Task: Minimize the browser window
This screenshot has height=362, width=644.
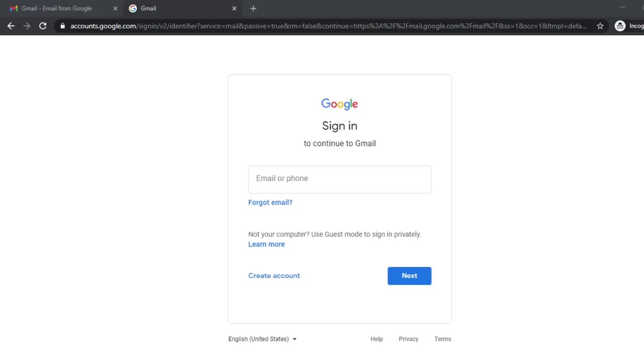Action: click(x=622, y=8)
